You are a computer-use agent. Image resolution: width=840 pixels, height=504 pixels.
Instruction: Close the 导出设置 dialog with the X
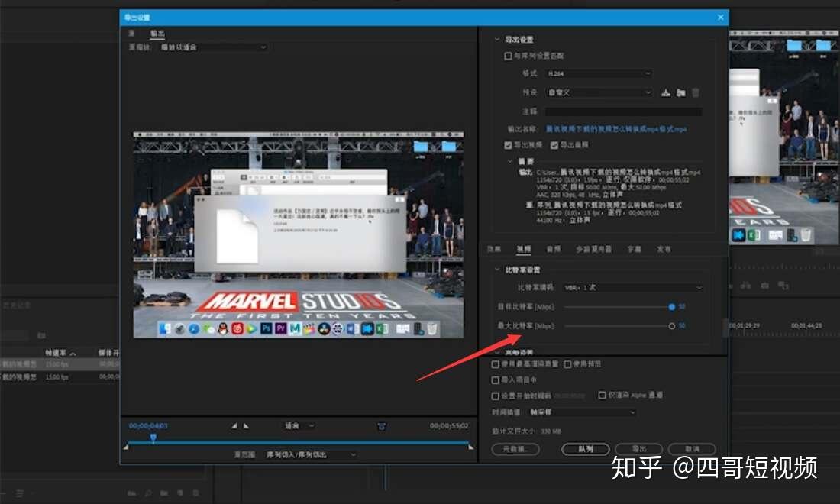721,17
